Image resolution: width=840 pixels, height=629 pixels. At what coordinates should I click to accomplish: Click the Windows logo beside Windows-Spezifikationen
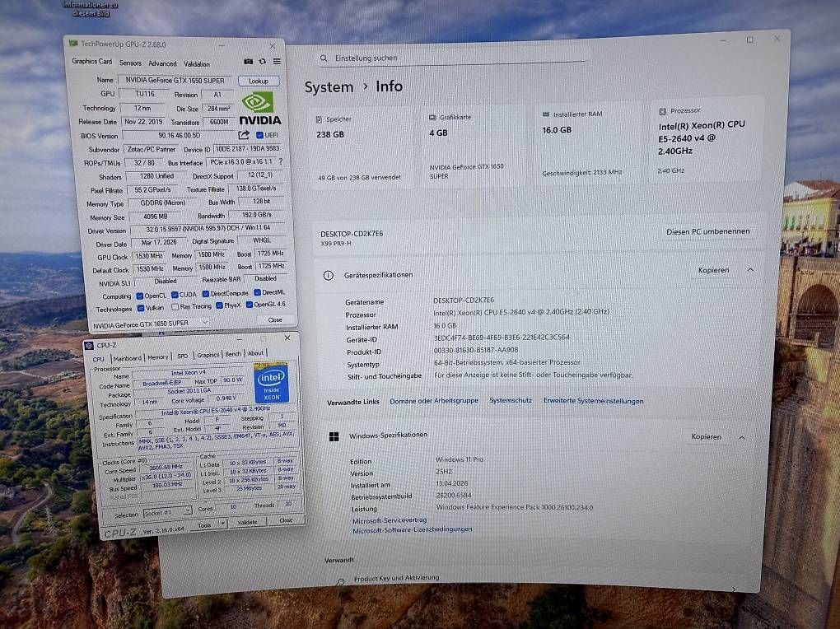pyautogui.click(x=334, y=436)
